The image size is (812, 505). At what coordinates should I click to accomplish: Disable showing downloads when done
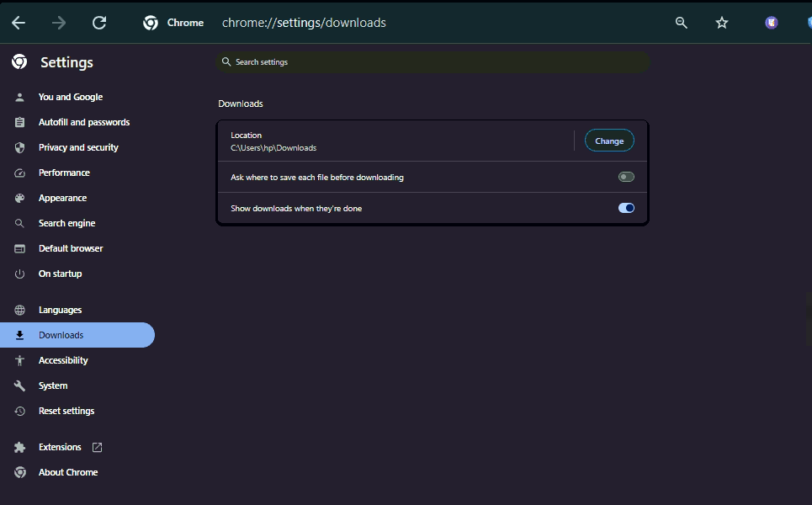(x=626, y=208)
